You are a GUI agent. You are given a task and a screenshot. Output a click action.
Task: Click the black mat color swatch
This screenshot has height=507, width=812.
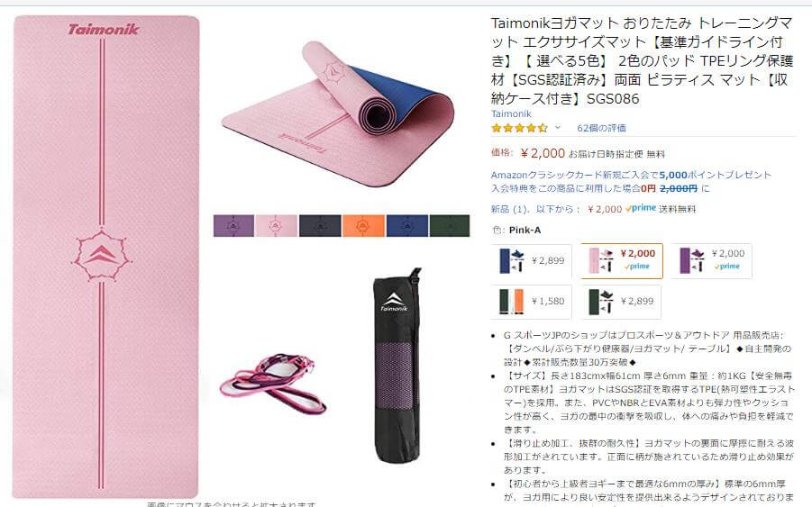(x=320, y=225)
